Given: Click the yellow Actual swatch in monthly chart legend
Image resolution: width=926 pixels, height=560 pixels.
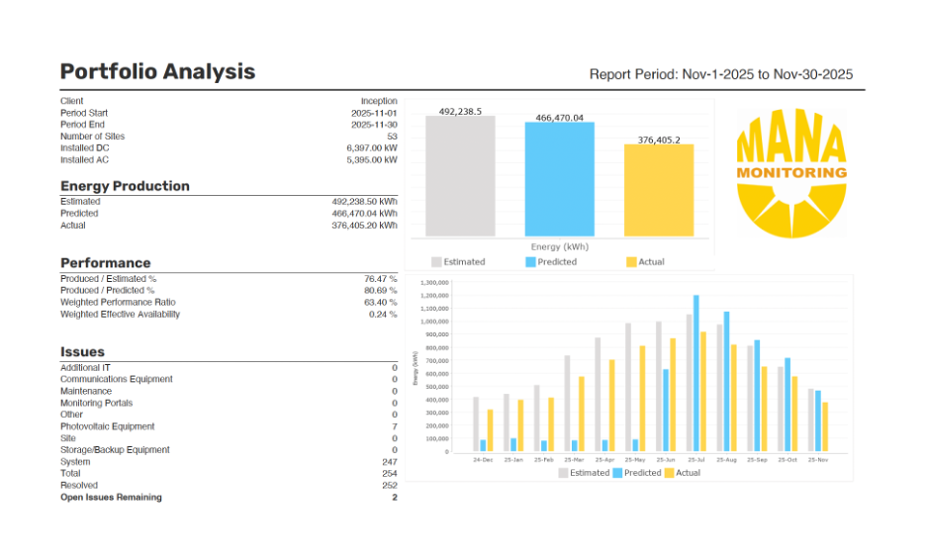Looking at the screenshot, I should click(x=669, y=473).
